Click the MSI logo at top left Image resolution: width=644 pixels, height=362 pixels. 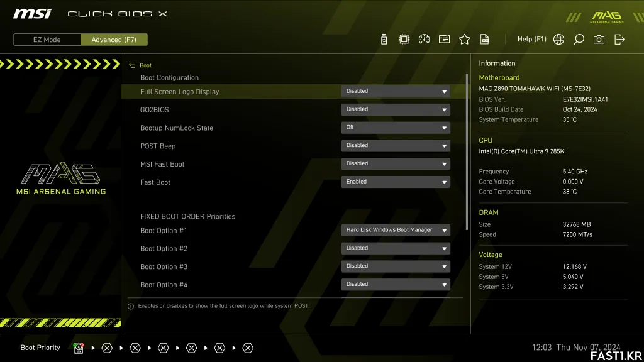tap(32, 14)
